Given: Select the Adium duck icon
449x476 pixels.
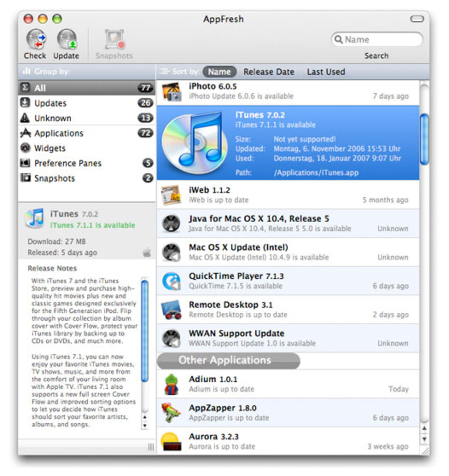Looking at the screenshot, I should (x=171, y=384).
